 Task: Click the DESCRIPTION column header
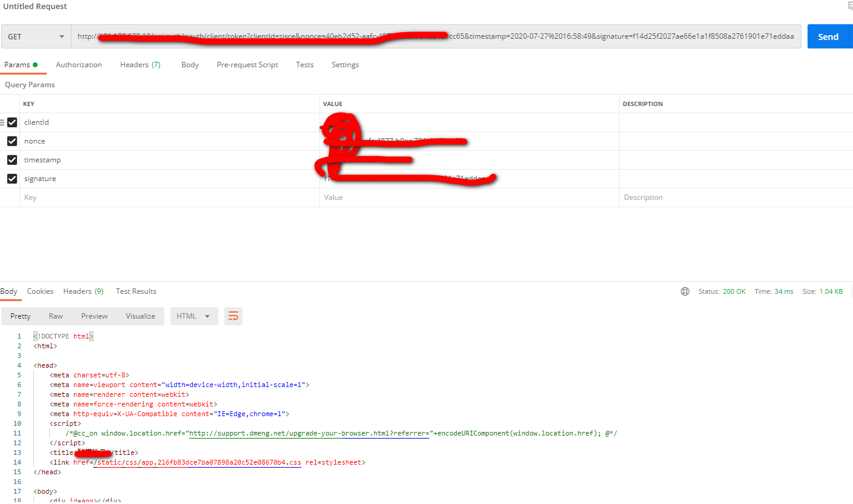tap(643, 104)
